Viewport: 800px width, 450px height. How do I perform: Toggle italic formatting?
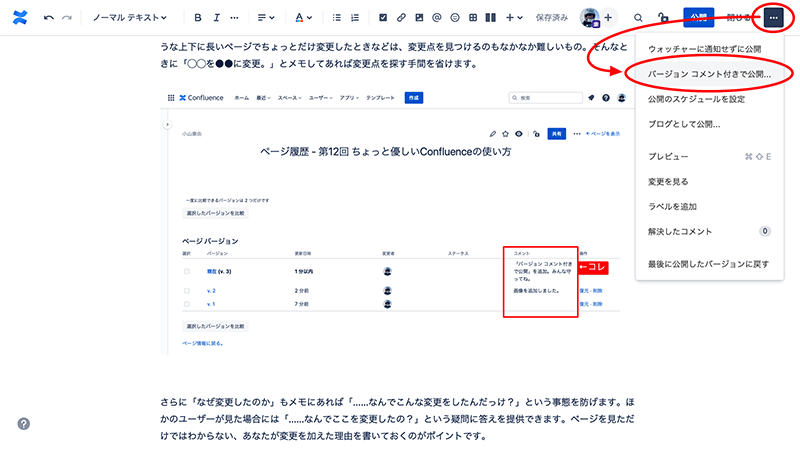click(x=216, y=18)
